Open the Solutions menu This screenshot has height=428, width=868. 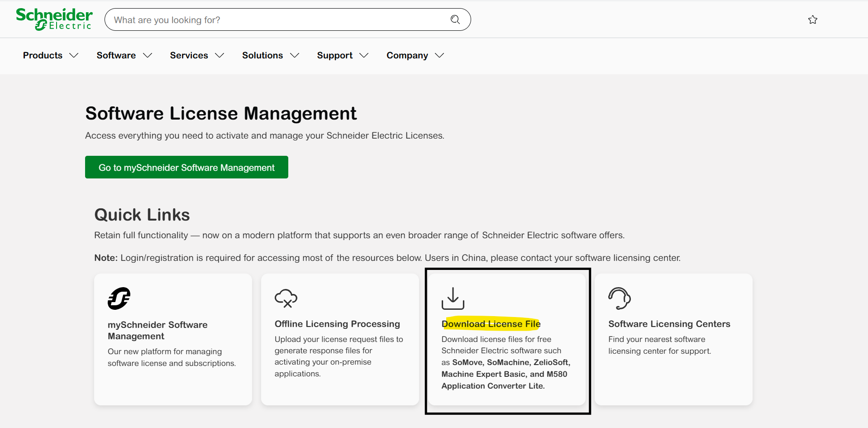click(262, 55)
